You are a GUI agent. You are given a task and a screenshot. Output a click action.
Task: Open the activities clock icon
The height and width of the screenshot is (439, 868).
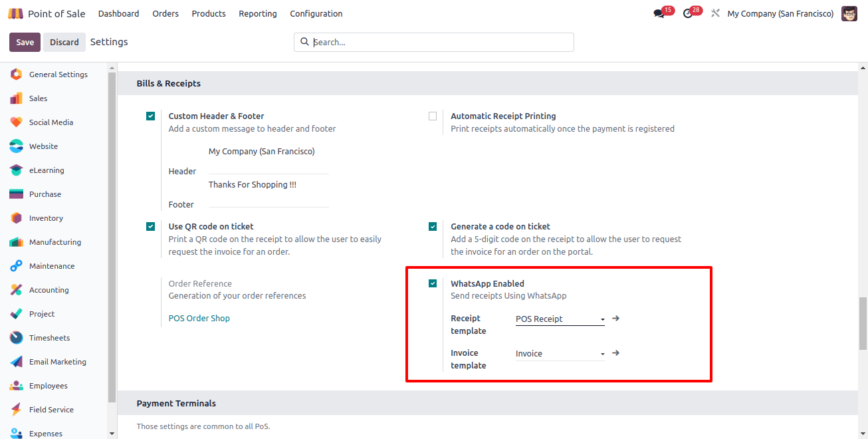(687, 13)
